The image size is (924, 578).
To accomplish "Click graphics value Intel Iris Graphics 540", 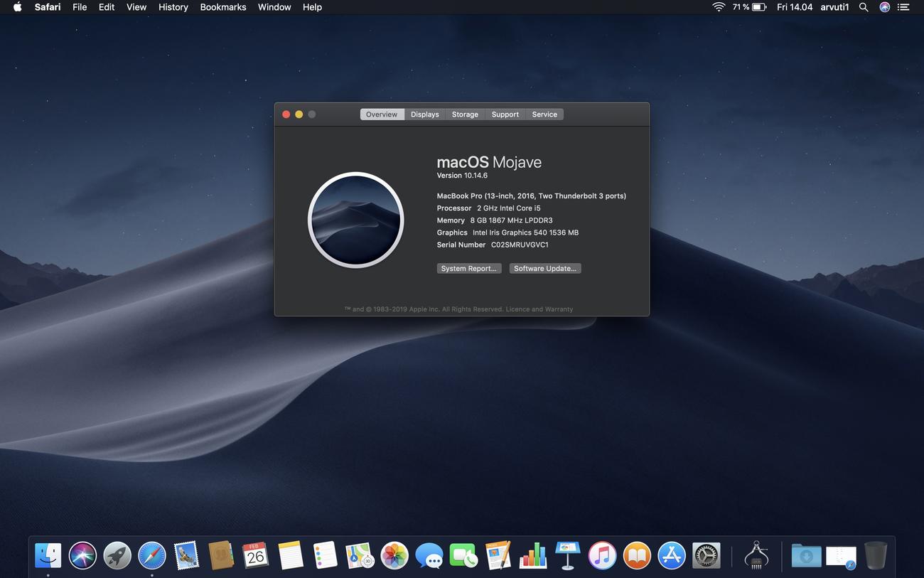I will point(526,232).
